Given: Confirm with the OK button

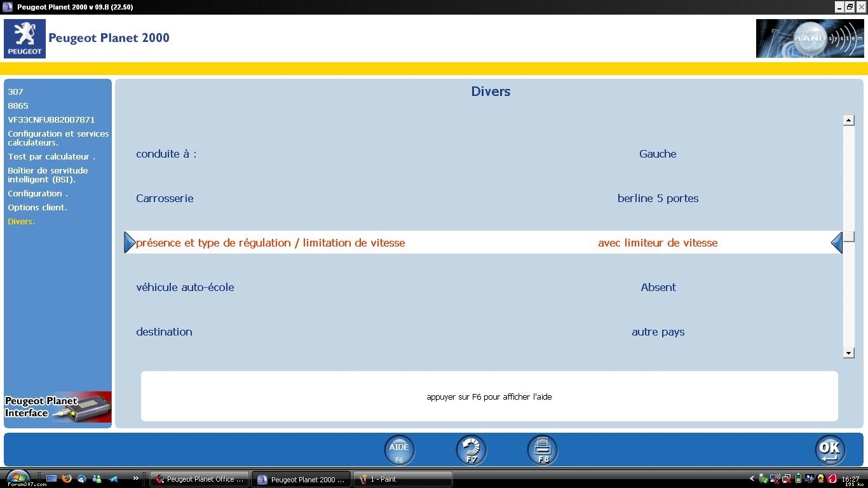Looking at the screenshot, I should (830, 450).
